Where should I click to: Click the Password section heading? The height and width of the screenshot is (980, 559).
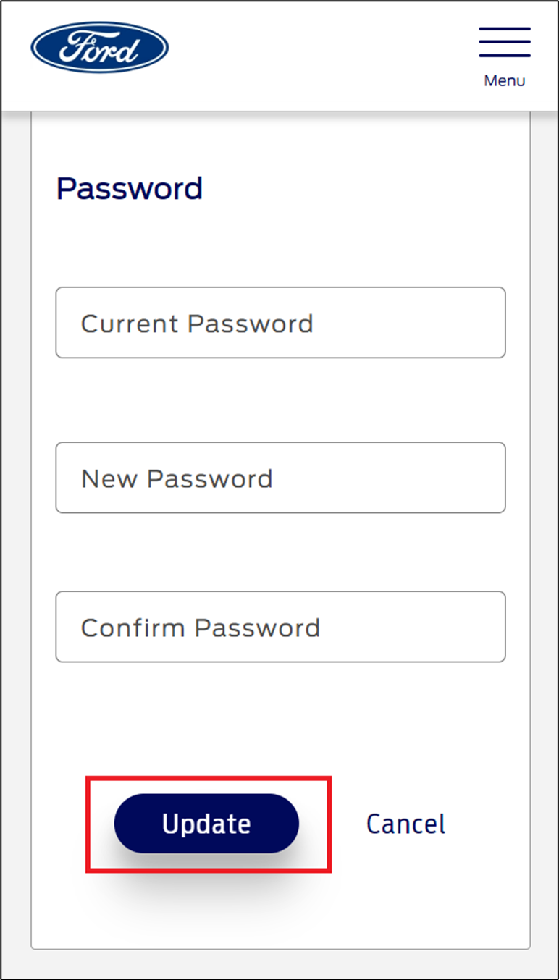(x=129, y=187)
